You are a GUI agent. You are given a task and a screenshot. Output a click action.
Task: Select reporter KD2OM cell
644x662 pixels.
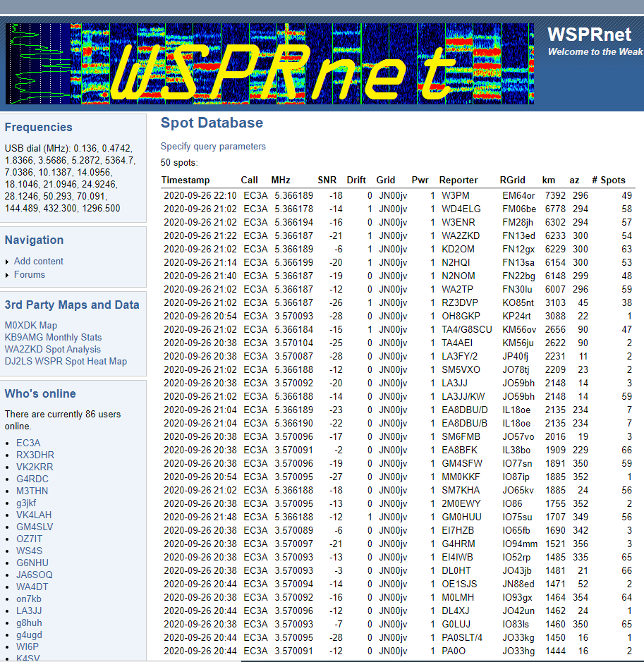tap(458, 249)
